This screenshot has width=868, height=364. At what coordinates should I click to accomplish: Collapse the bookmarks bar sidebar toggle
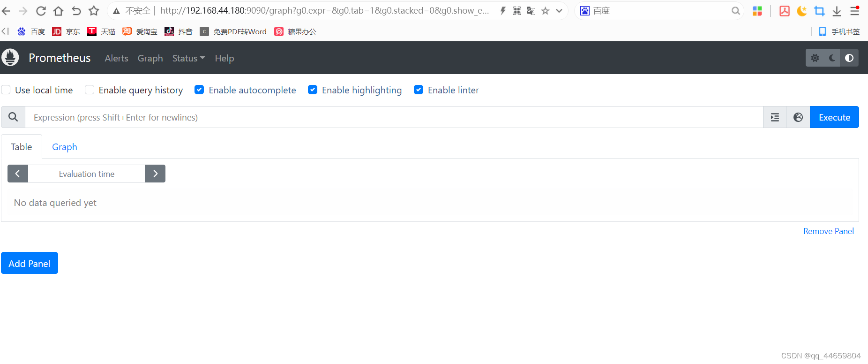5,31
